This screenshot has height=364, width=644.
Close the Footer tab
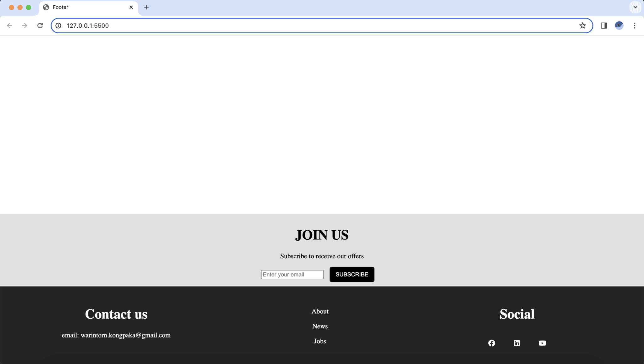[131, 7]
